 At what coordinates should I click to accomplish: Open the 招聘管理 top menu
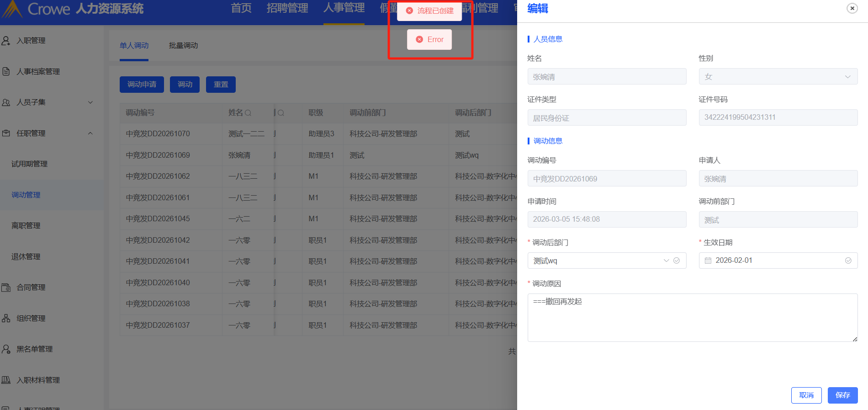287,8
